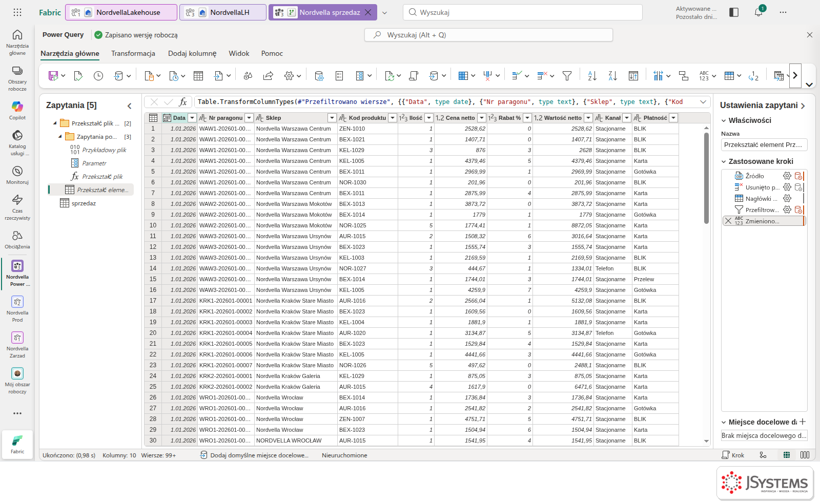Select the sprzedaz query
This screenshot has width=820, height=504.
pos(84,203)
